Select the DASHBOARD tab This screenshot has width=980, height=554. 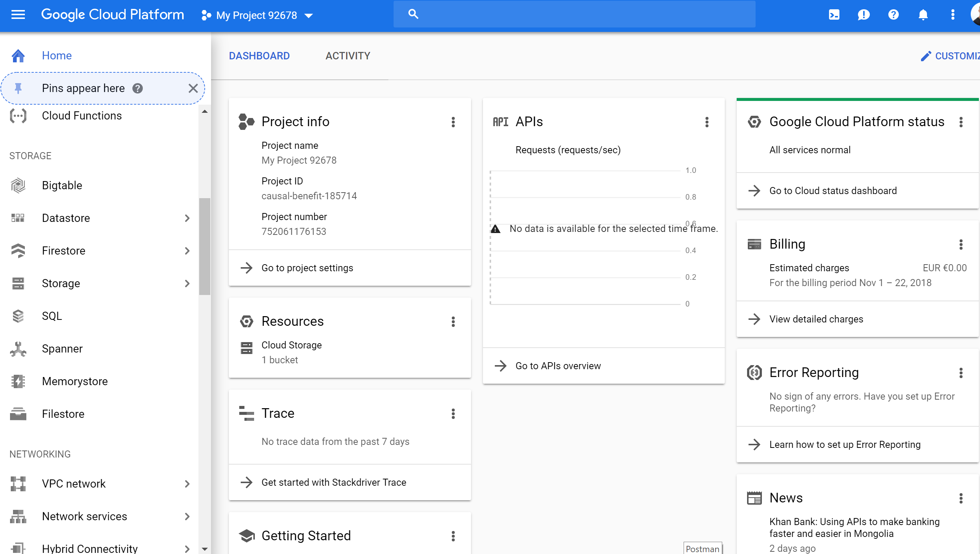click(x=259, y=56)
